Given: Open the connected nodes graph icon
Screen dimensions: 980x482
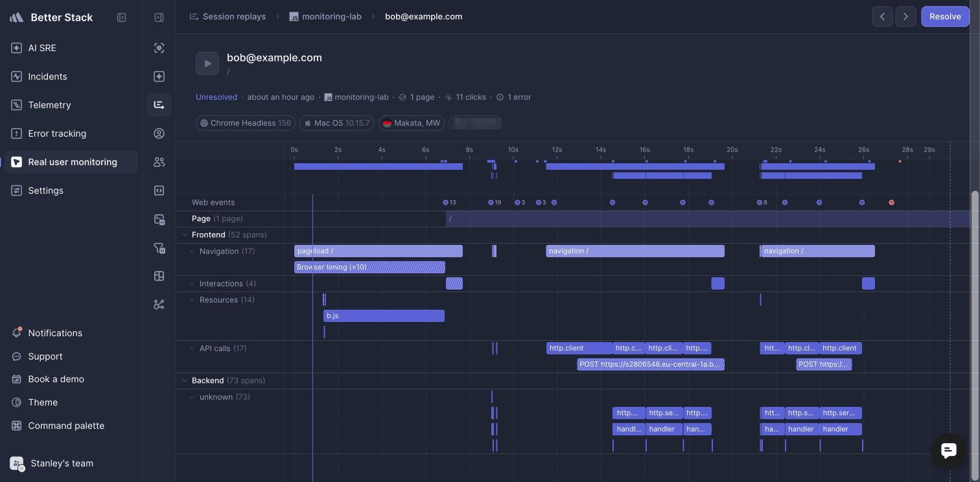Looking at the screenshot, I should pyautogui.click(x=159, y=304).
